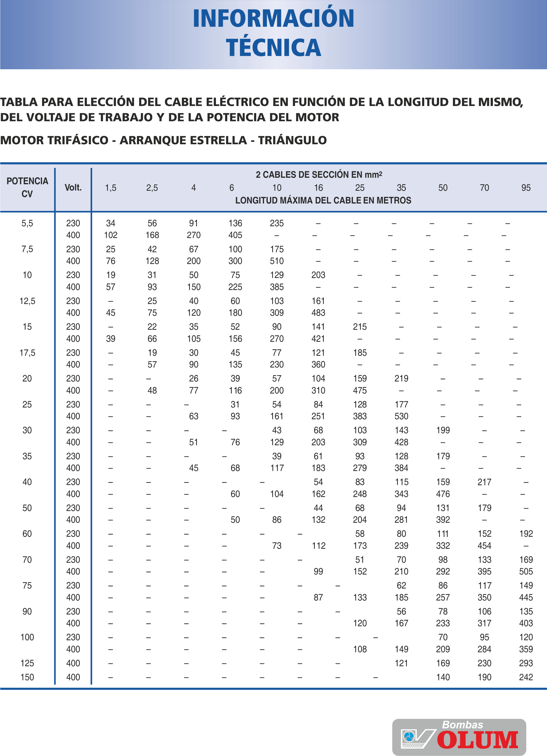Image resolution: width=547 pixels, height=756 pixels.
Task: Click the 125 CV power row label
Action: point(27,663)
